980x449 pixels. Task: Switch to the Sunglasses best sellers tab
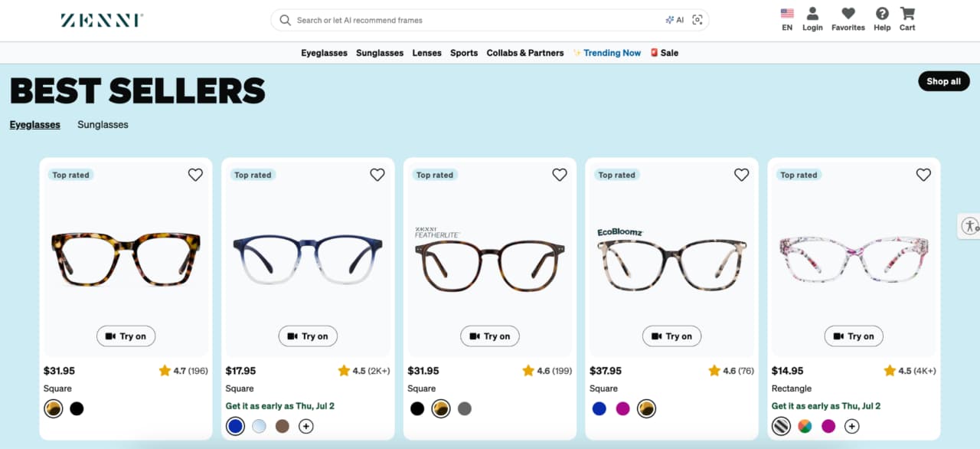[x=103, y=124]
